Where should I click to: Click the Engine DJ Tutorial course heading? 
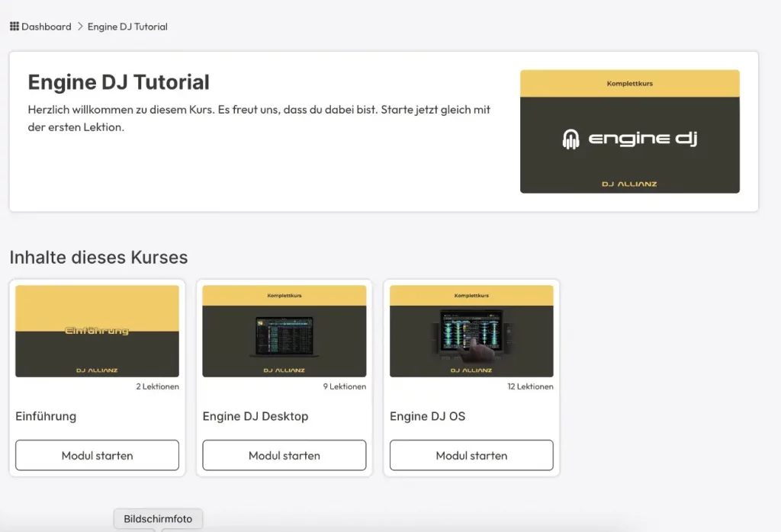(x=118, y=82)
